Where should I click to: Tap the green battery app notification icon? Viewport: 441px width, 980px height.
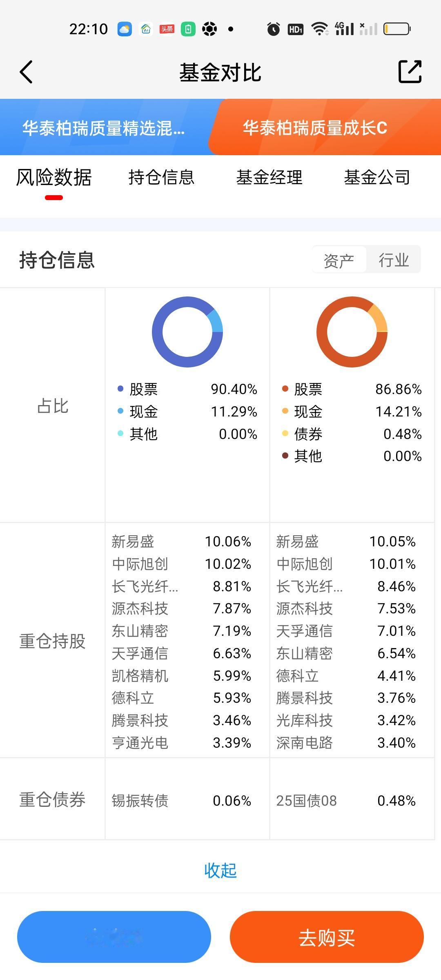[188, 29]
